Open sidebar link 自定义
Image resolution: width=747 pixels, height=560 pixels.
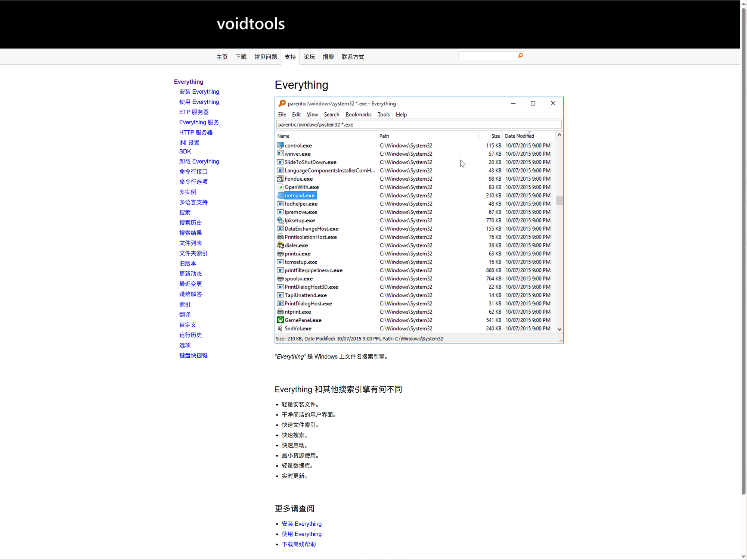tap(188, 325)
